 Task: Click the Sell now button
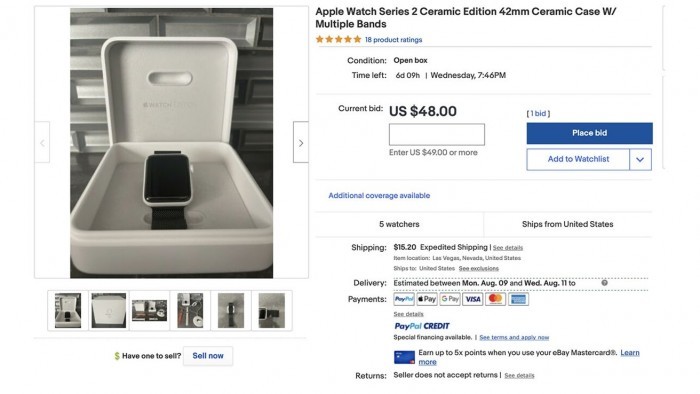208,356
